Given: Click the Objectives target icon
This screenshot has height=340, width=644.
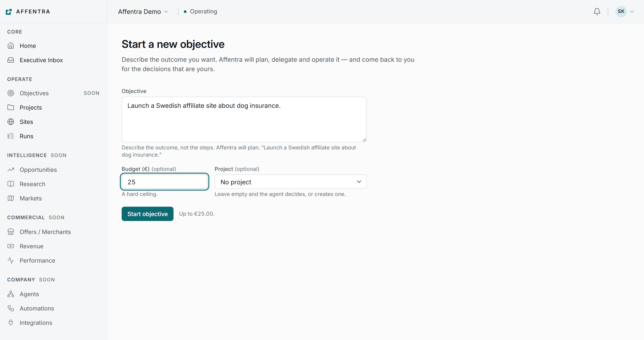Looking at the screenshot, I should coord(11,93).
